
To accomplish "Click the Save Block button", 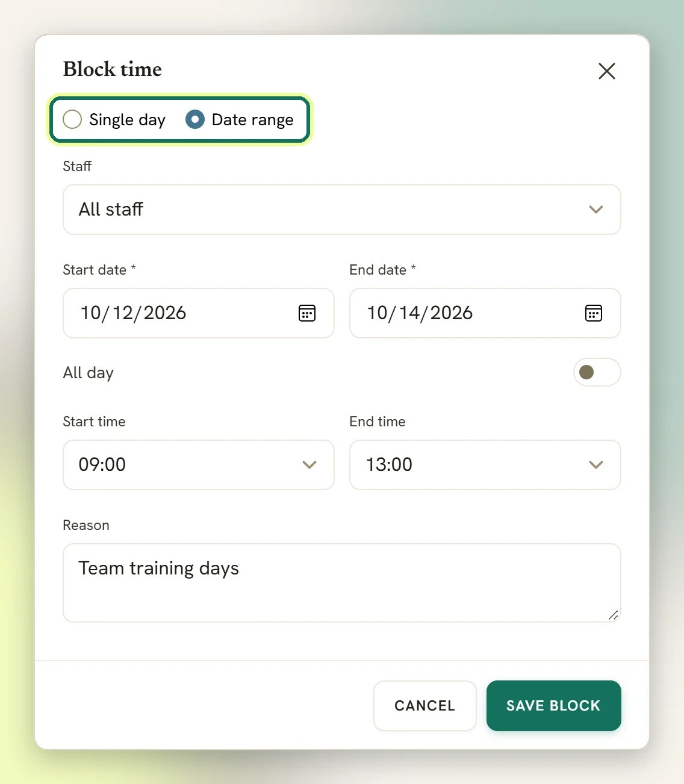I will point(553,706).
